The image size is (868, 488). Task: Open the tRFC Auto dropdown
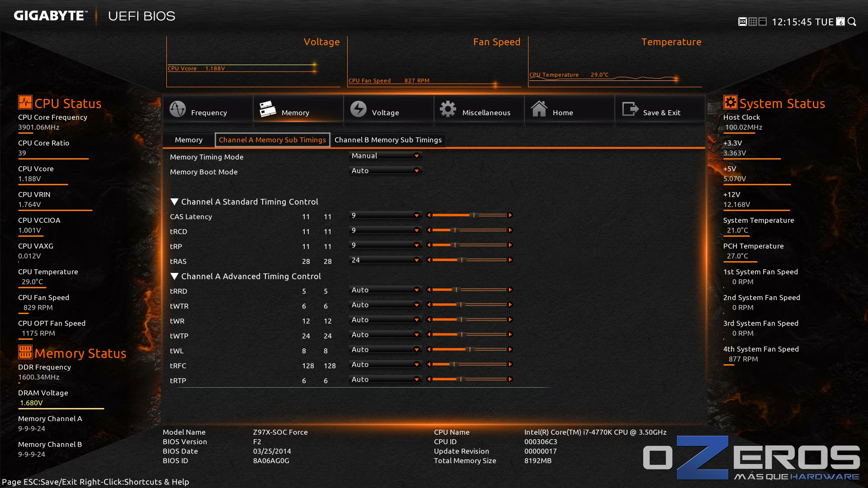(385, 365)
